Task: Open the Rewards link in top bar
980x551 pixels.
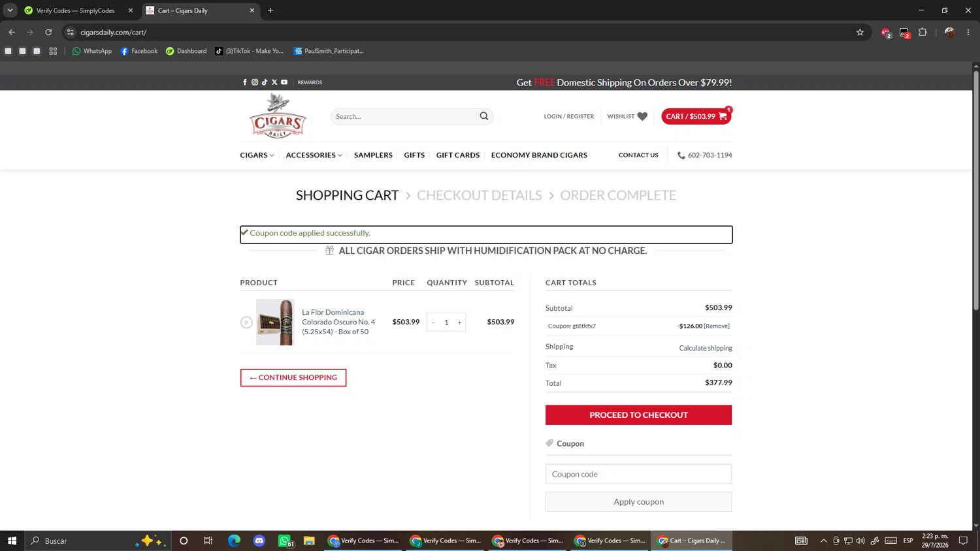Action: [x=310, y=82]
